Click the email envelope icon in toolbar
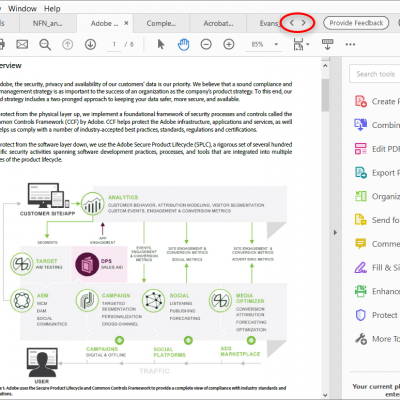 tap(22, 44)
